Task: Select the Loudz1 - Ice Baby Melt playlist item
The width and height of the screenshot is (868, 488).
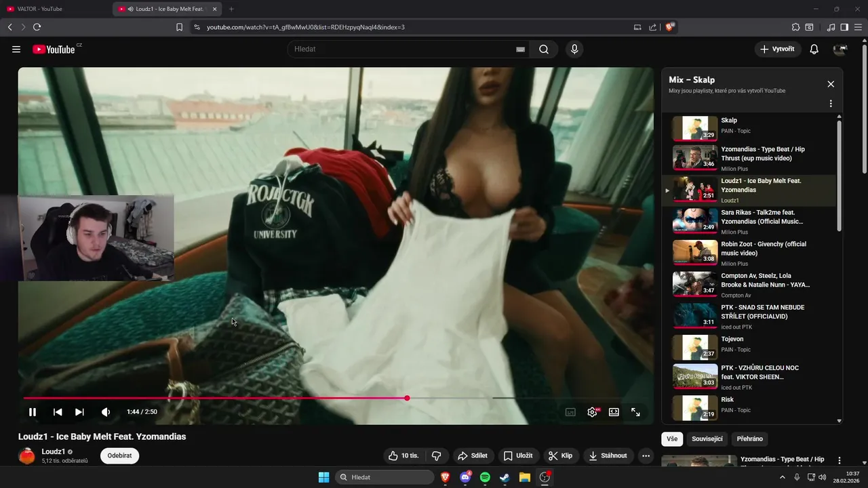Action: coord(749,190)
